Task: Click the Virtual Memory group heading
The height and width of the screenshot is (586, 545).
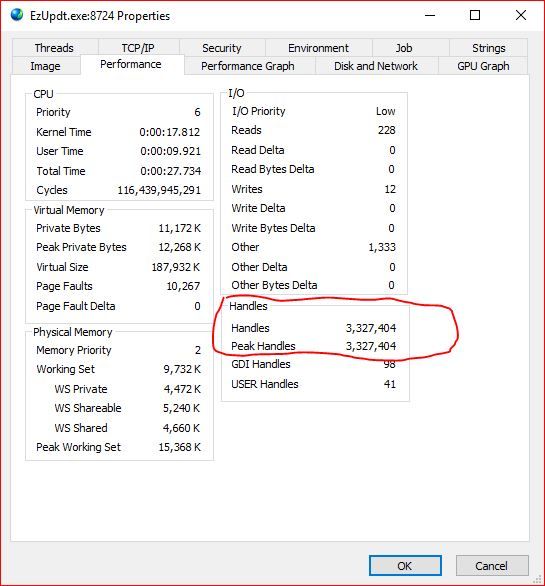Action: tap(69, 210)
